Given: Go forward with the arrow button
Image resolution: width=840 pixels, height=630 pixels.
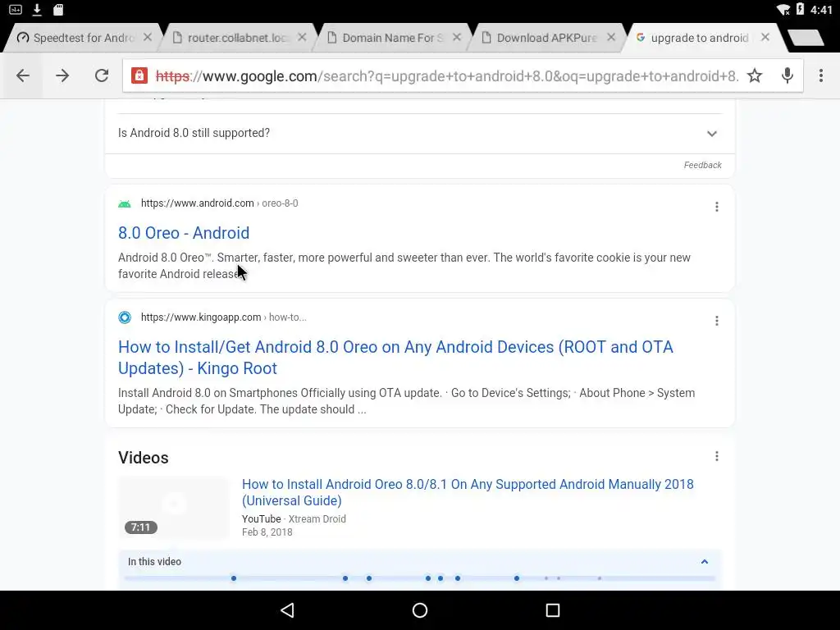Looking at the screenshot, I should point(62,75).
